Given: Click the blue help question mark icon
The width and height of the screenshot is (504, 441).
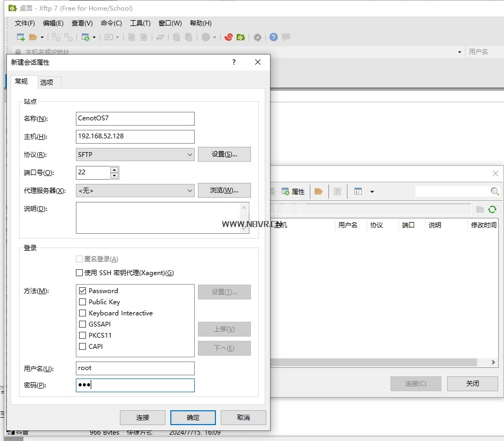Looking at the screenshot, I should (273, 37).
